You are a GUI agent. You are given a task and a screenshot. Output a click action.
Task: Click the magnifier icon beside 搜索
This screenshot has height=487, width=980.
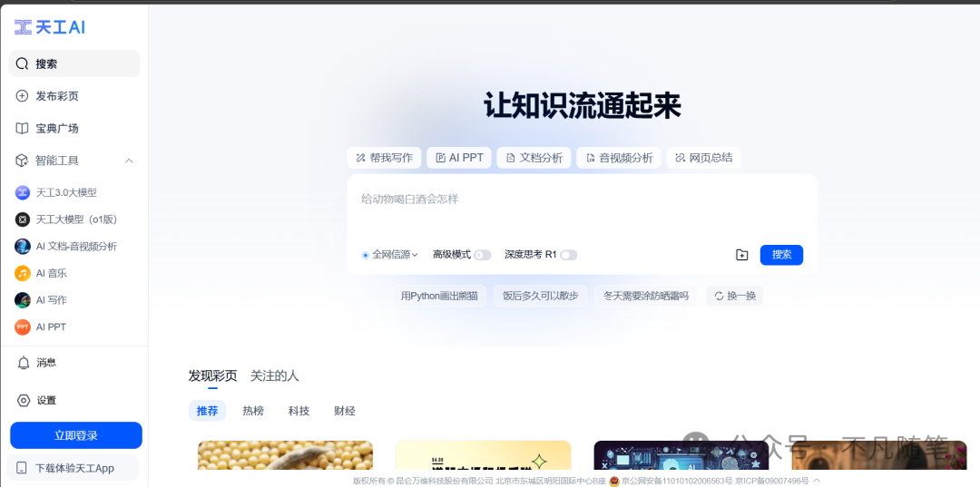23,63
